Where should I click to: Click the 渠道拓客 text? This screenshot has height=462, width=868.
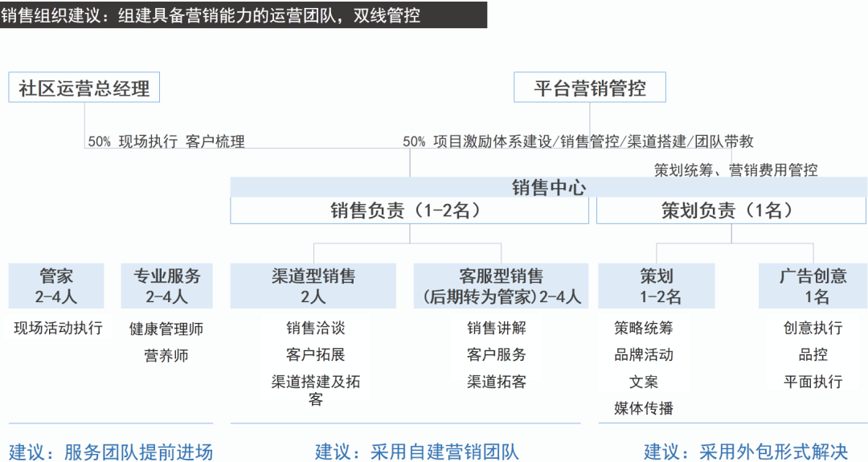(497, 382)
